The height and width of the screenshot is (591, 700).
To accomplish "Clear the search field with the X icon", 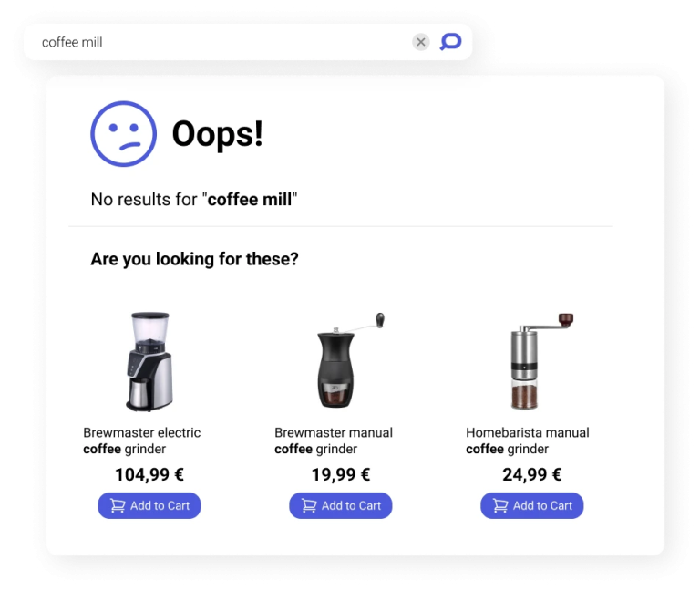I will click(420, 42).
